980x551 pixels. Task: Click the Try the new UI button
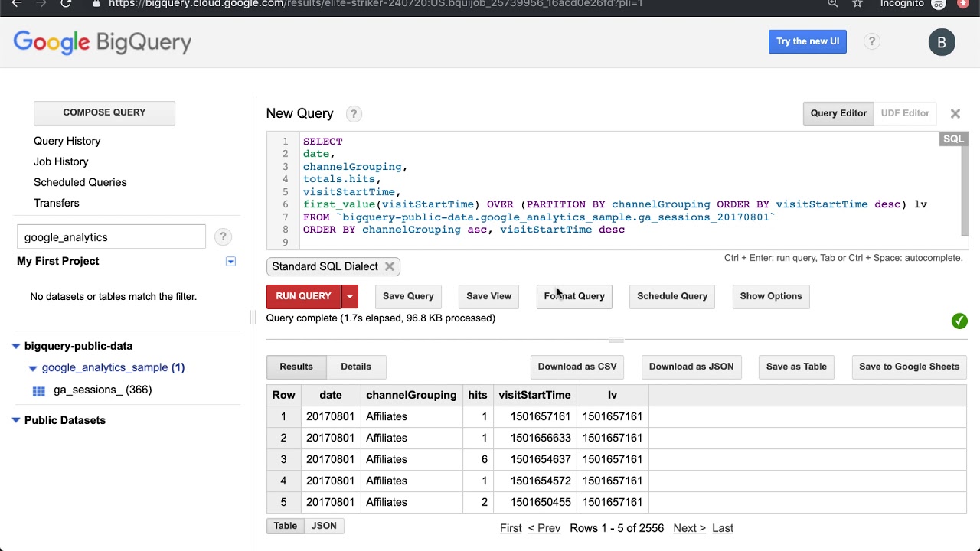[x=808, y=41]
